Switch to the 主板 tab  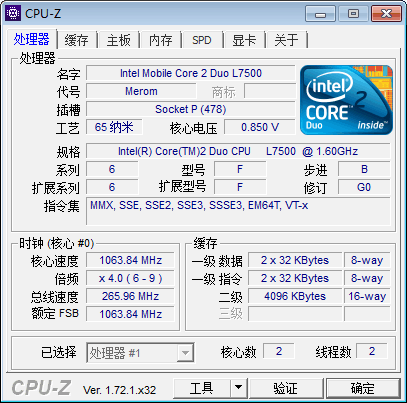[119, 40]
